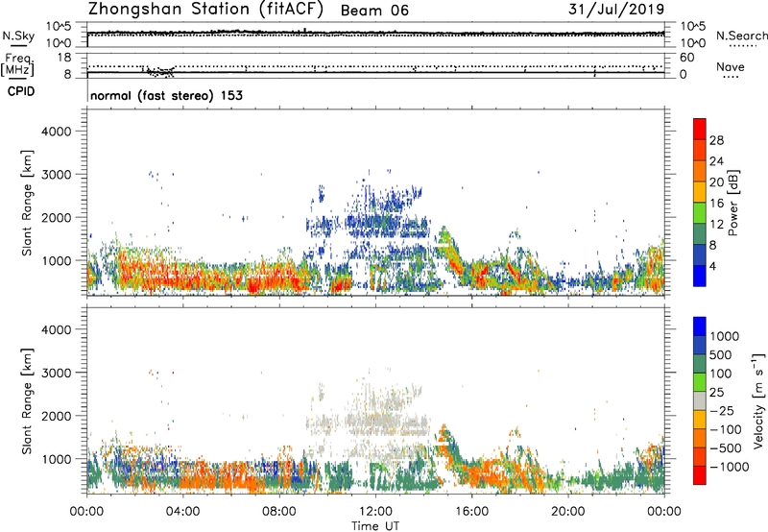Click the 18 tick on frequency axis
768x532 pixels.
pyautogui.click(x=64, y=58)
